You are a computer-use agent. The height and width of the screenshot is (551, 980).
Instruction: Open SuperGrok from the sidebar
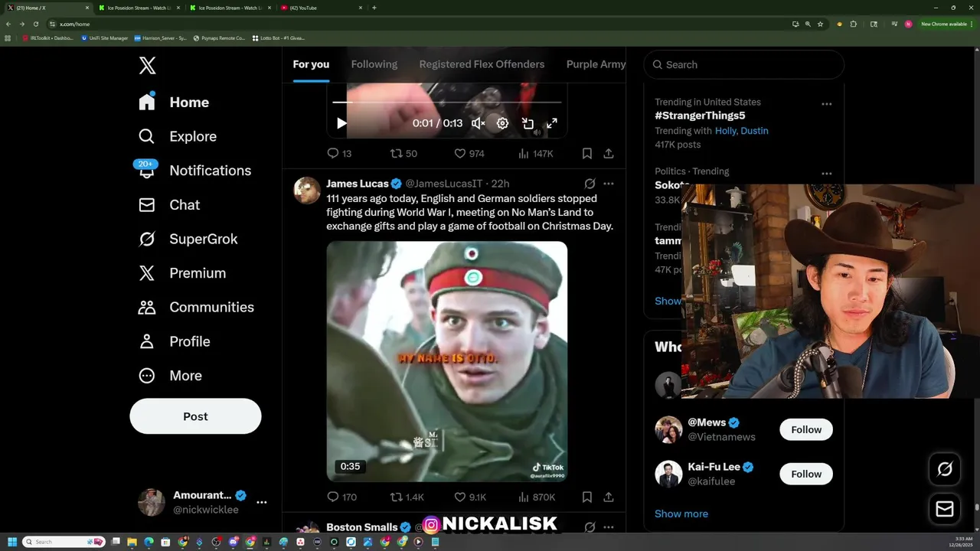click(x=188, y=239)
